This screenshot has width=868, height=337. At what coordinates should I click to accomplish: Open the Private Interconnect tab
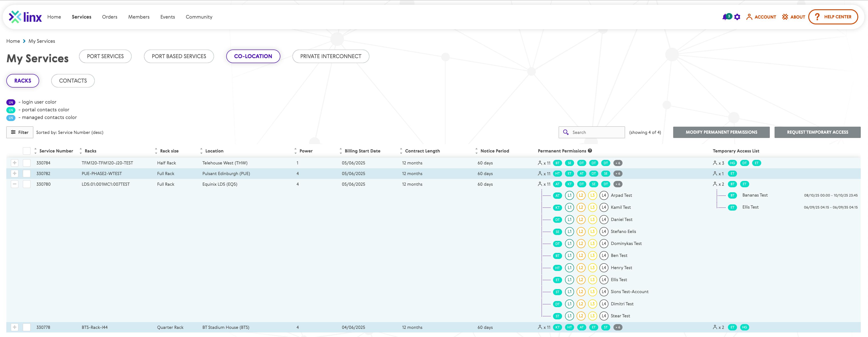[x=331, y=56]
